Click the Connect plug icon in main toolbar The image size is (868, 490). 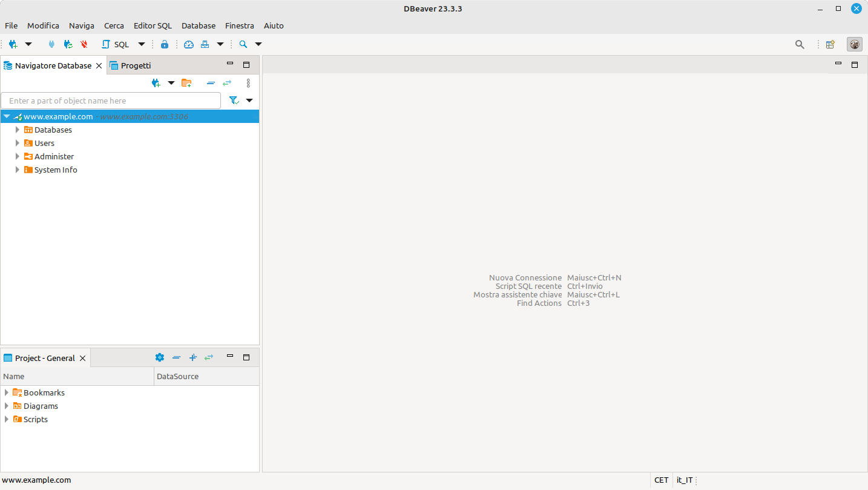pos(51,44)
